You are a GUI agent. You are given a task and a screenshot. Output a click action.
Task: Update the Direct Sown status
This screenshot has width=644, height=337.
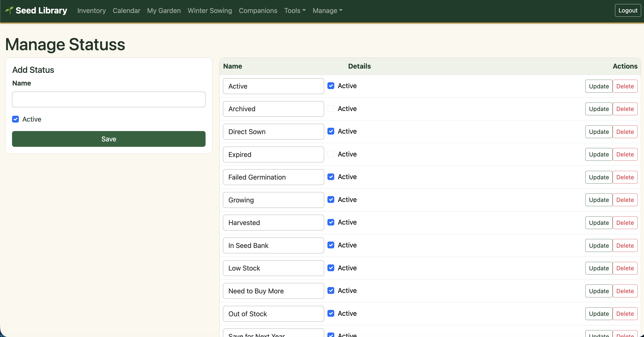[x=599, y=132]
